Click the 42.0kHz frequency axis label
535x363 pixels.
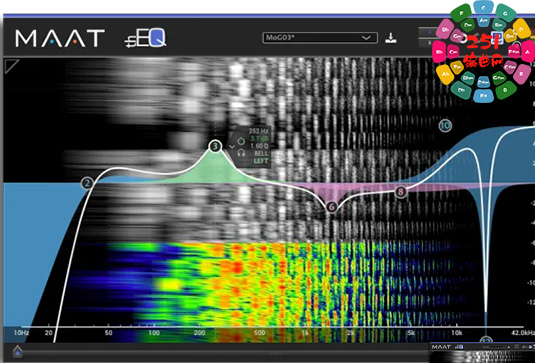tap(523, 333)
